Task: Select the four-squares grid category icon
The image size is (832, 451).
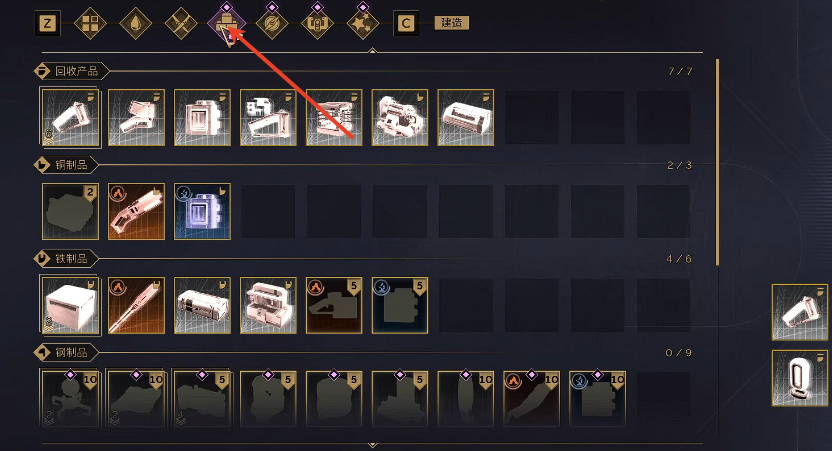Action: (x=90, y=23)
